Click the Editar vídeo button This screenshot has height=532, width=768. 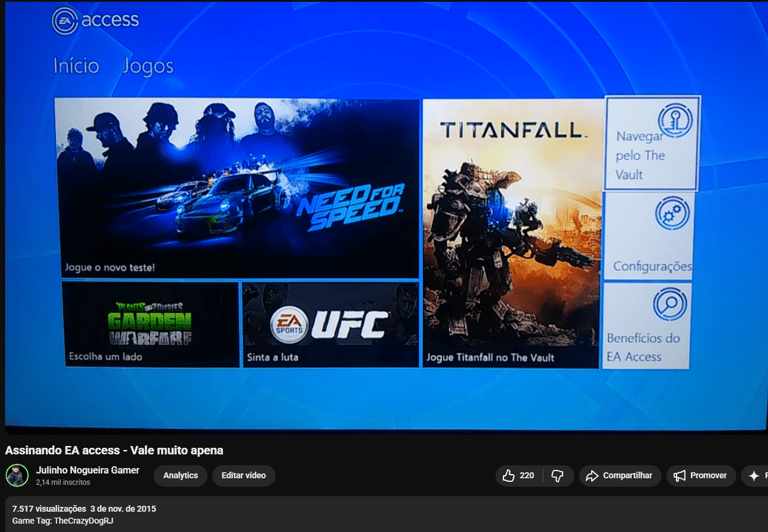tap(243, 476)
